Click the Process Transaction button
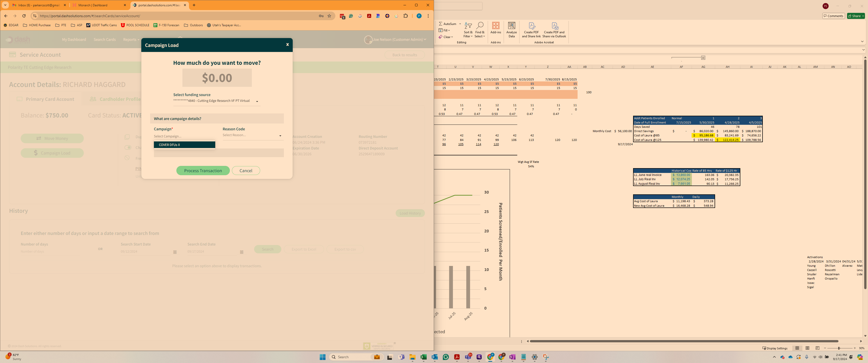 [x=203, y=171]
